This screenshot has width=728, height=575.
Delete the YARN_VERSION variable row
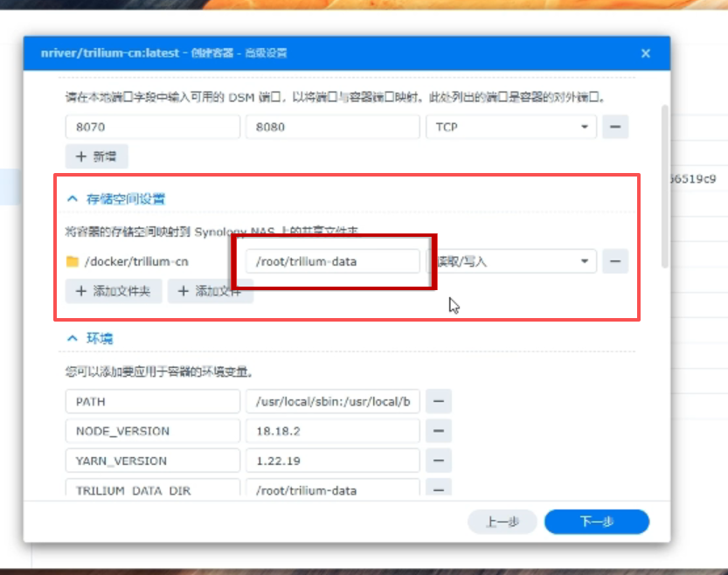click(438, 461)
